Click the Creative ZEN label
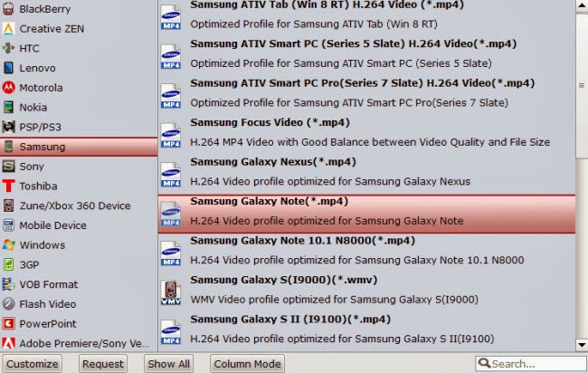Screen dimensions: 588x373 [52, 29]
